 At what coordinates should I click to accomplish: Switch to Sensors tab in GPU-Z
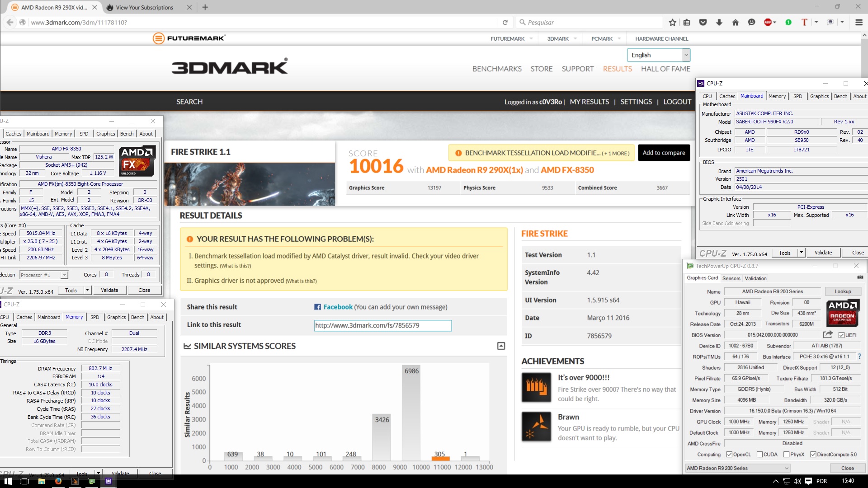pos(731,278)
